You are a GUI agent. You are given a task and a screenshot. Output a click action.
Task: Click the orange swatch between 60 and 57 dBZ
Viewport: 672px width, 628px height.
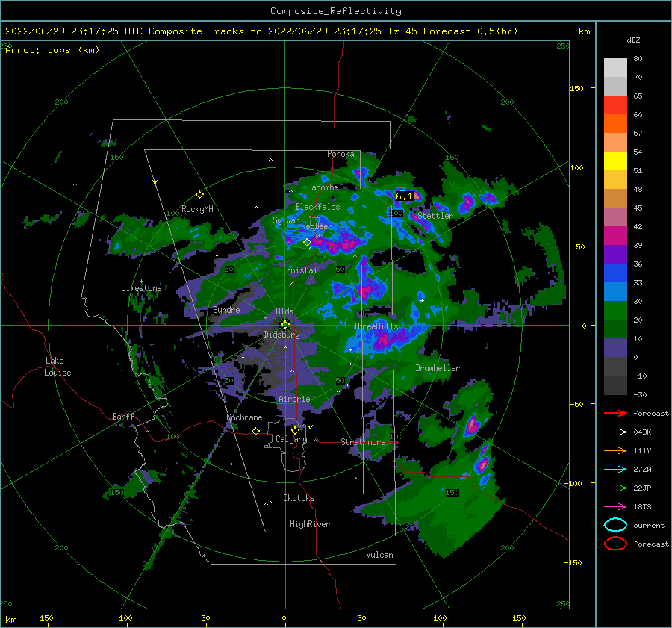tap(615, 124)
